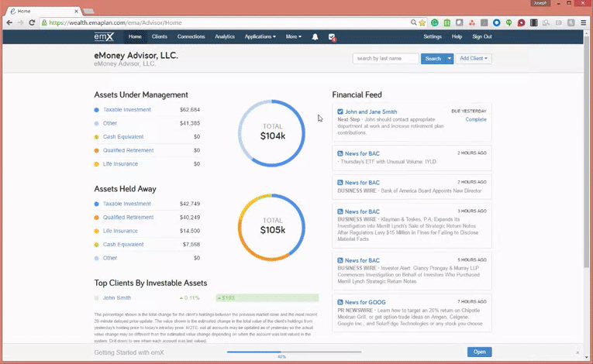Screen dimensions: 593x364
Task: Go to the Home nav tab
Action: pyautogui.click(x=135, y=36)
